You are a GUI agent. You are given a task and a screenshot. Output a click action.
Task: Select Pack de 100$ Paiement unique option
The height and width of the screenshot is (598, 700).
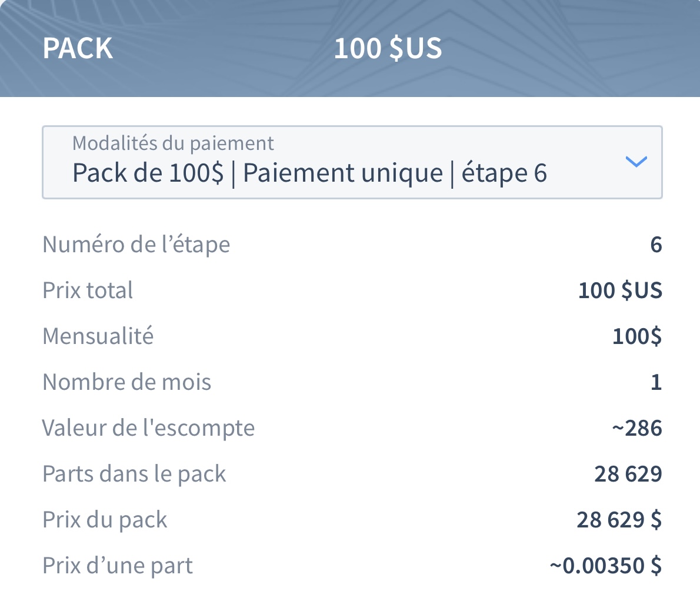click(309, 173)
